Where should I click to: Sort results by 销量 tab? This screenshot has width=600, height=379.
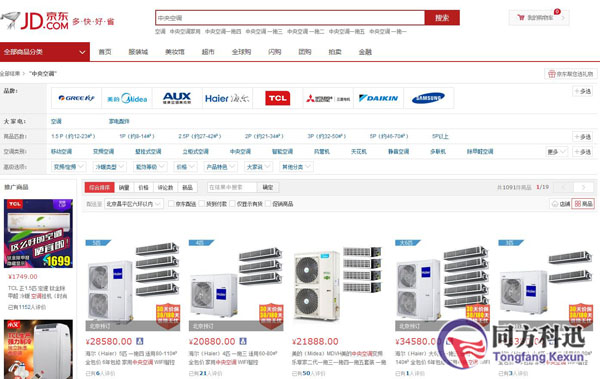(124, 187)
